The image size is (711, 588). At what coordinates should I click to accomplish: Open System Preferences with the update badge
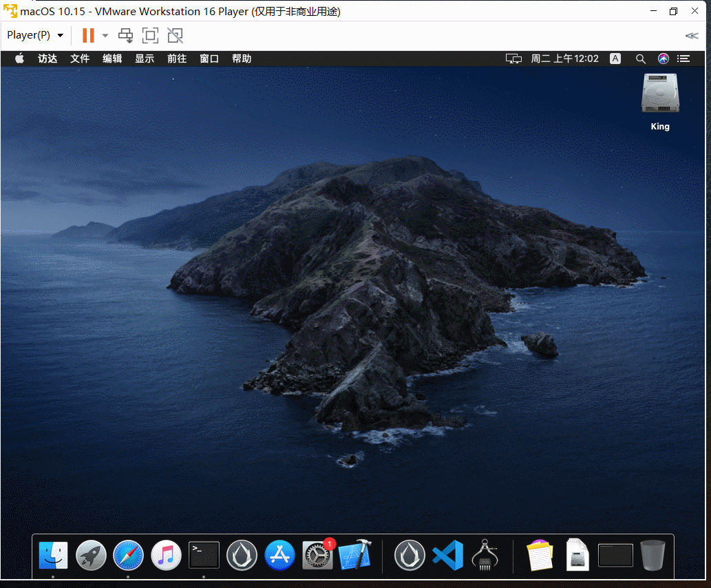[318, 554]
